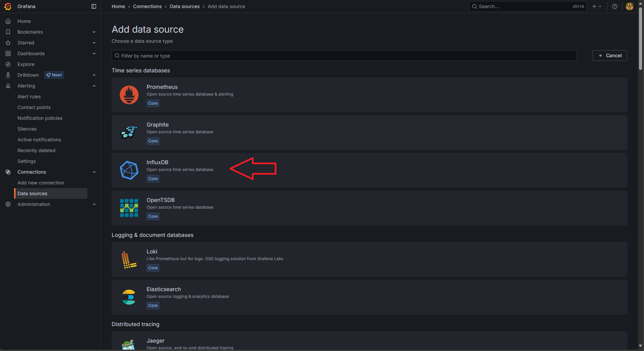
Task: Focus the top Search bar
Action: 528,6
